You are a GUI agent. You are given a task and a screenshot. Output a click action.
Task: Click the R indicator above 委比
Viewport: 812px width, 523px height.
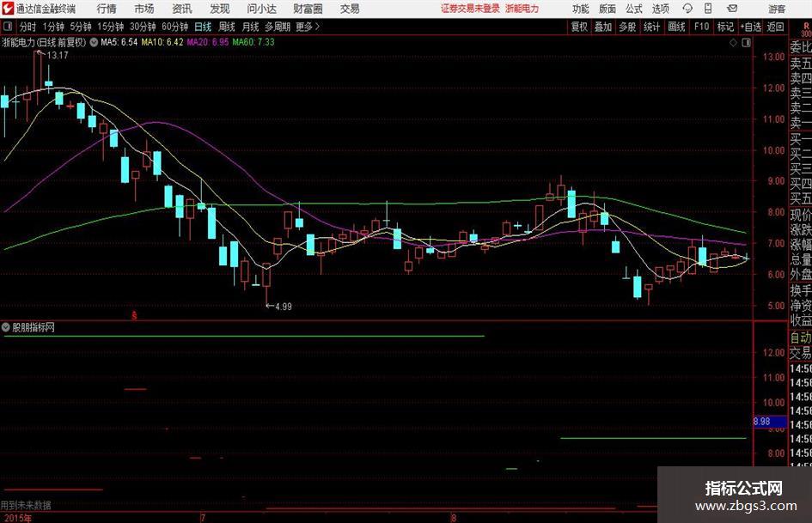[806, 26]
